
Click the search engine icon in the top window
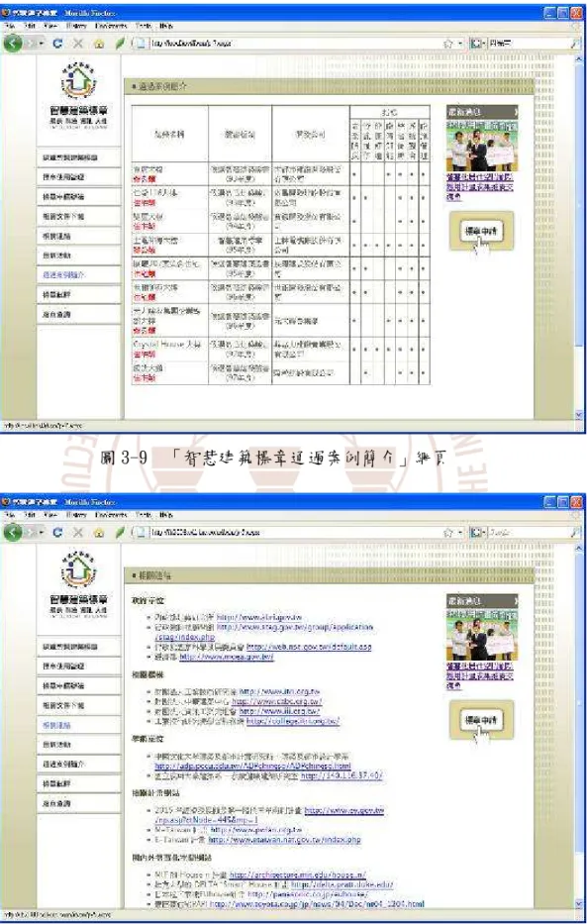474,43
